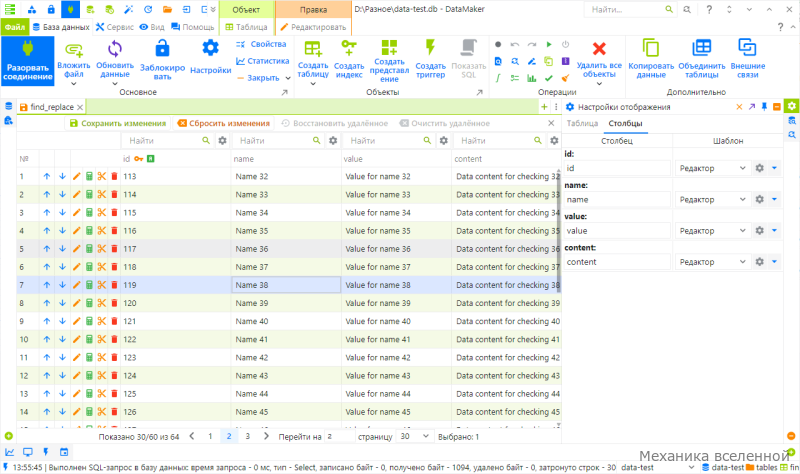The width and height of the screenshot is (800, 474).
Task: Click the cell Name 40
Action: 286,321
